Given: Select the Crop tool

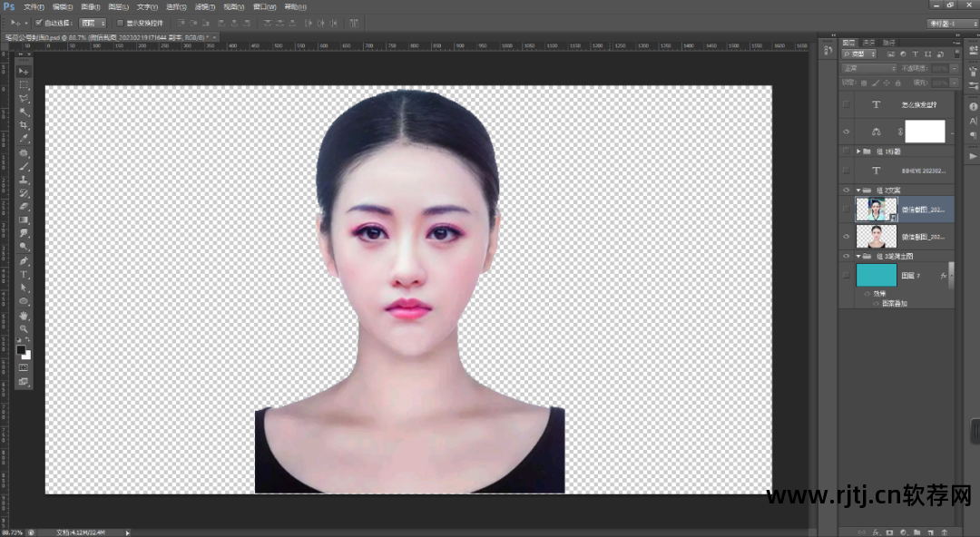Looking at the screenshot, I should pos(24,125).
